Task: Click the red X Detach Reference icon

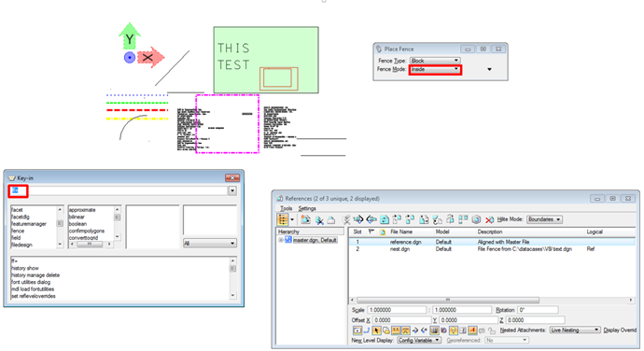Action: [489, 220]
